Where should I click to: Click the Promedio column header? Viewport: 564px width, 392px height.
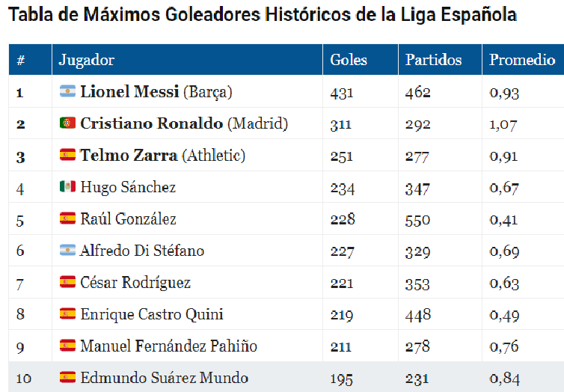[522, 61]
